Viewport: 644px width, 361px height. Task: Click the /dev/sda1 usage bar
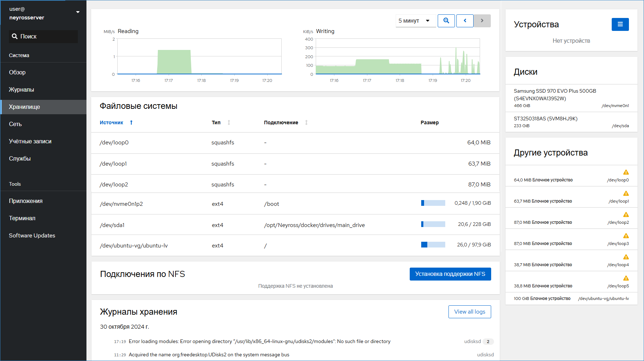433,225
